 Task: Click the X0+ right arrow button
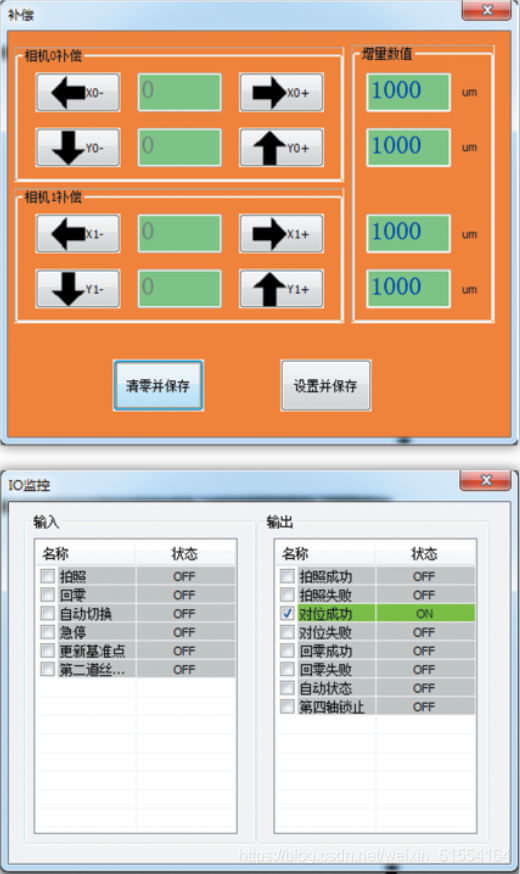281,93
